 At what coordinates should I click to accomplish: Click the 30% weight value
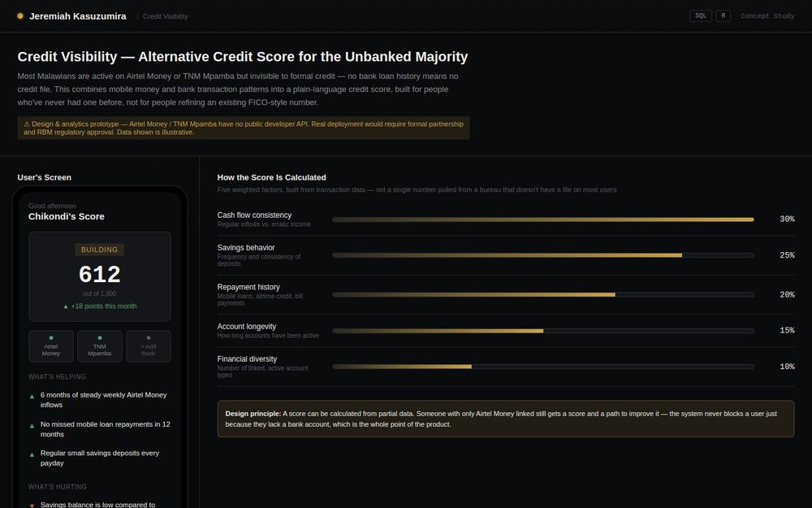[x=787, y=219]
